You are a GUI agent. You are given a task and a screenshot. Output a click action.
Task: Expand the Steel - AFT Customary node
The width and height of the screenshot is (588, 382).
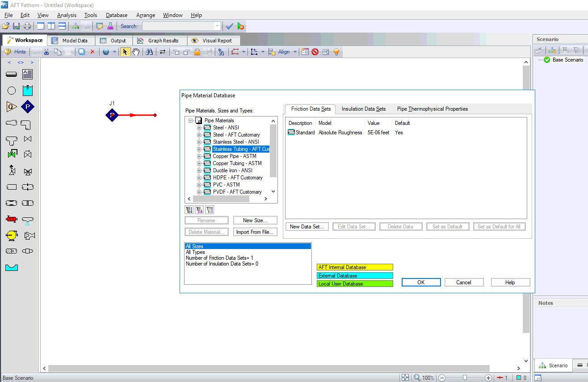click(x=199, y=135)
